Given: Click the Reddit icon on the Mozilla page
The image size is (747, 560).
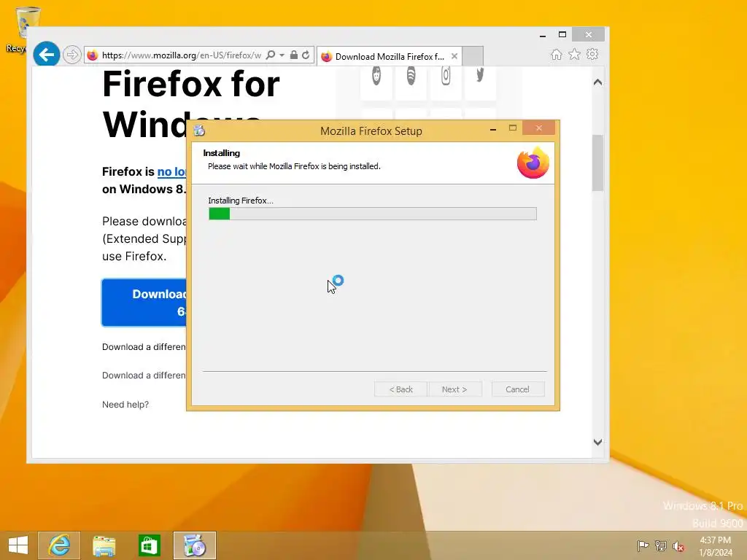Looking at the screenshot, I should coord(376,76).
